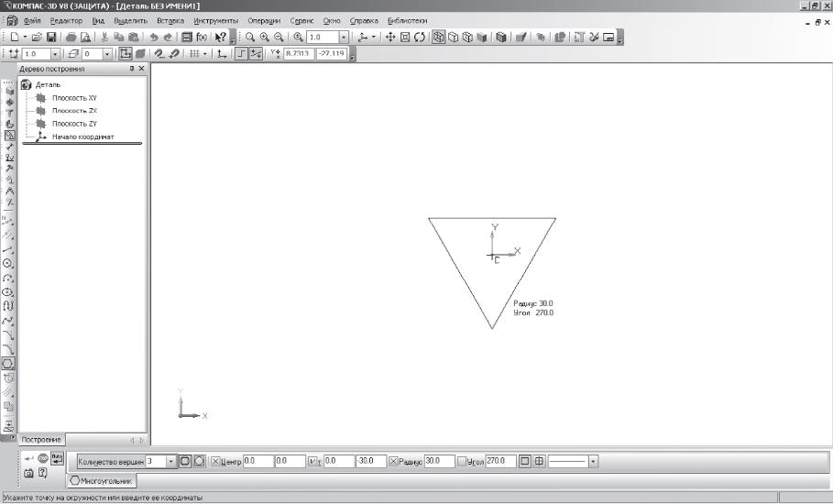The width and height of the screenshot is (833, 504).
Task: Open Print Preview from the toolbar
Action: [x=85, y=38]
